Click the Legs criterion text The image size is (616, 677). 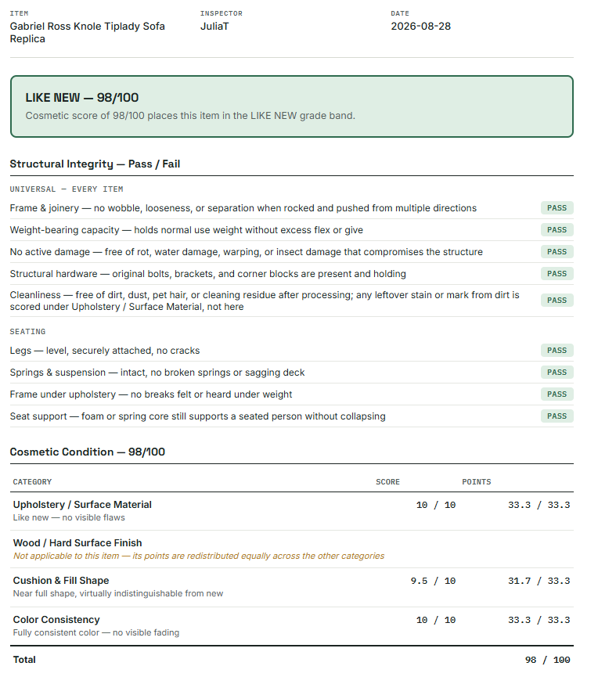coord(105,351)
